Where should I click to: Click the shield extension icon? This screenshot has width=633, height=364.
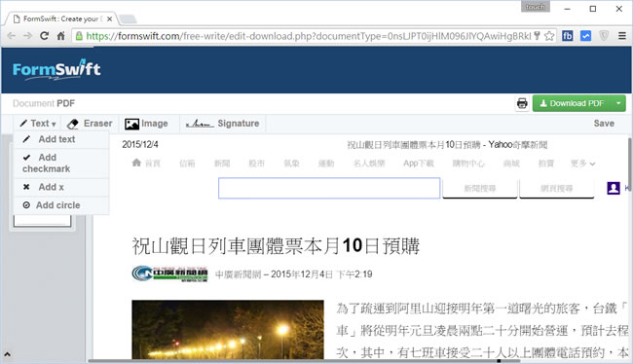(x=604, y=36)
